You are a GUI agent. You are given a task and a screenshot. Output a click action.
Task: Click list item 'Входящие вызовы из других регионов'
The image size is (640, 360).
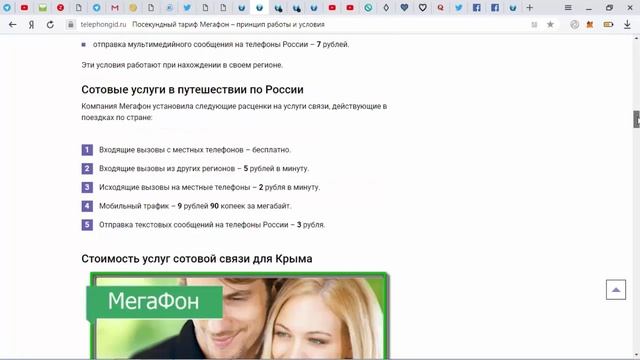tap(204, 169)
